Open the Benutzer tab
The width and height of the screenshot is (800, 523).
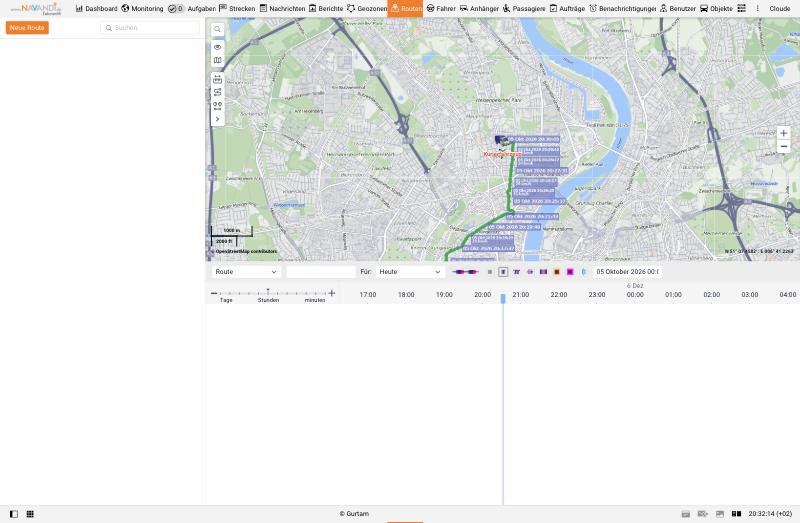[x=678, y=9]
